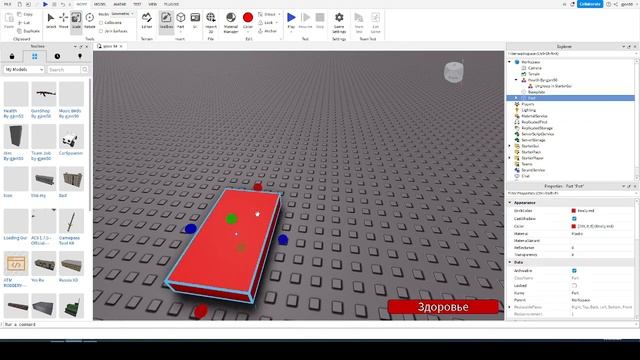Switch to the AVATAR ribbon tab
Viewport: 640px width, 360px height.
point(120,4)
